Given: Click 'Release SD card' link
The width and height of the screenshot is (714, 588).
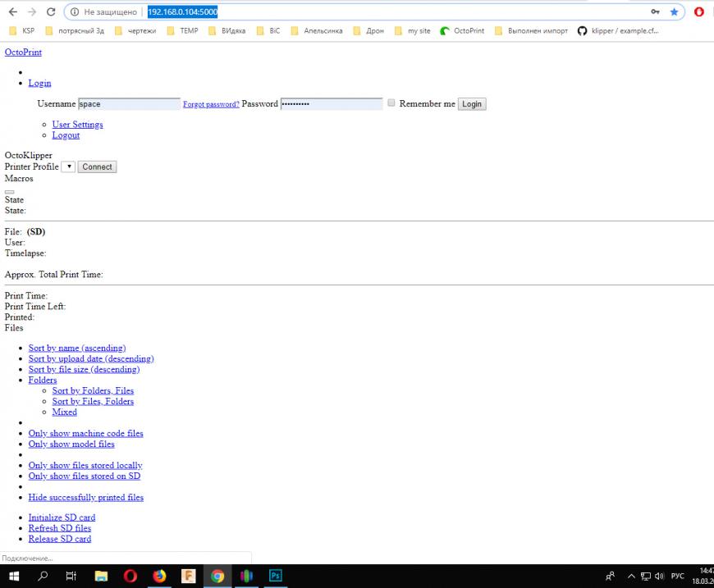Looking at the screenshot, I should pos(60,539).
